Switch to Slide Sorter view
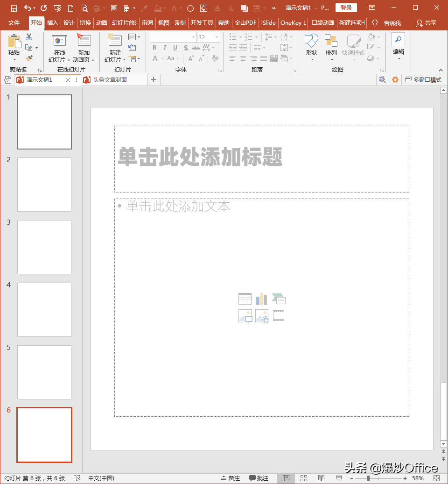Image resolution: width=448 pixels, height=484 pixels. [x=304, y=478]
